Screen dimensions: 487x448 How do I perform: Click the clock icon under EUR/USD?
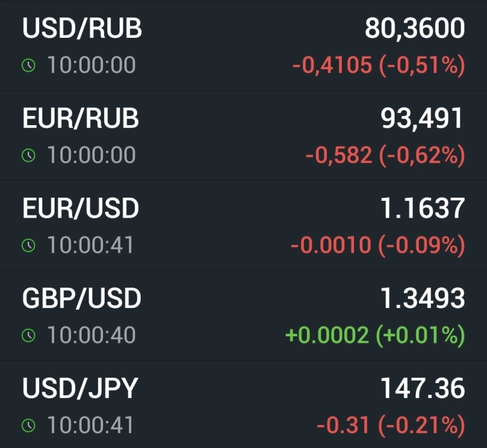click(x=28, y=245)
